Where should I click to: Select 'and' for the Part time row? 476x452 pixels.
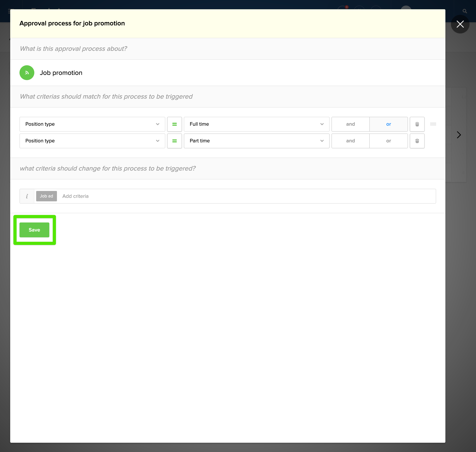point(350,141)
